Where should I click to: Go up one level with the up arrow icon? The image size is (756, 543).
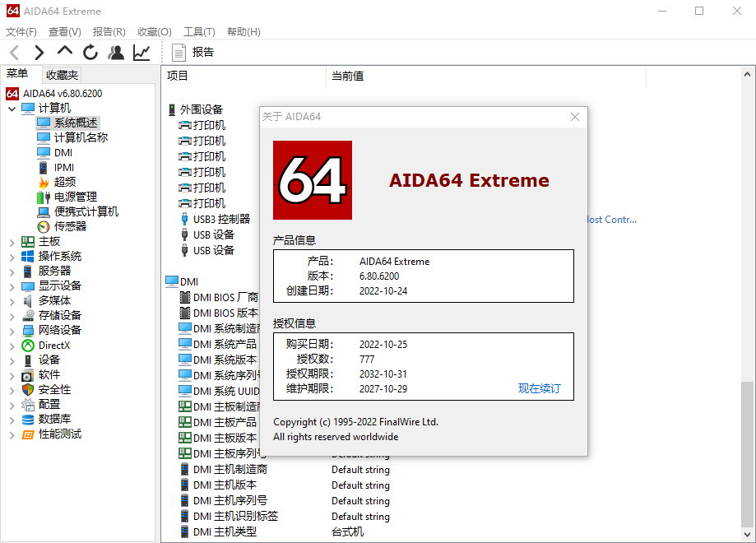pos(65,51)
